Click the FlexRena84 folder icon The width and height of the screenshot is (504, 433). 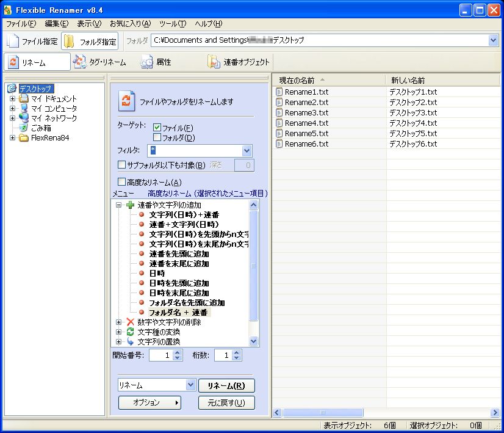click(x=23, y=137)
